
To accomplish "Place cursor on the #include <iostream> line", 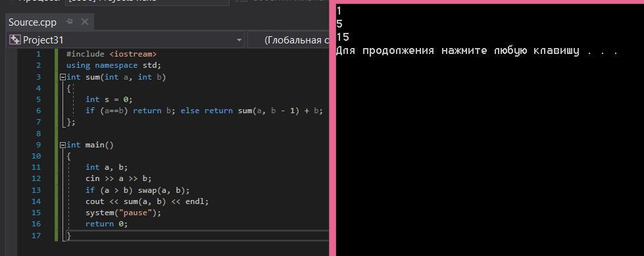I will [111, 54].
